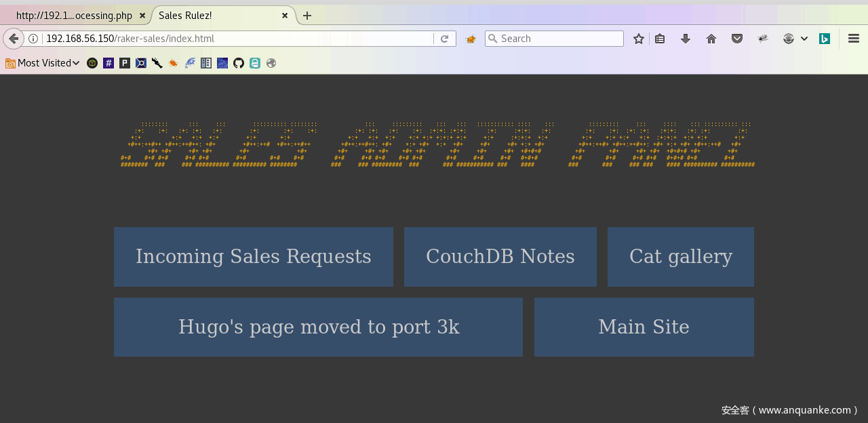The width and height of the screenshot is (868, 423).
Task: Open the Bing toolbar icon
Action: (x=825, y=39)
